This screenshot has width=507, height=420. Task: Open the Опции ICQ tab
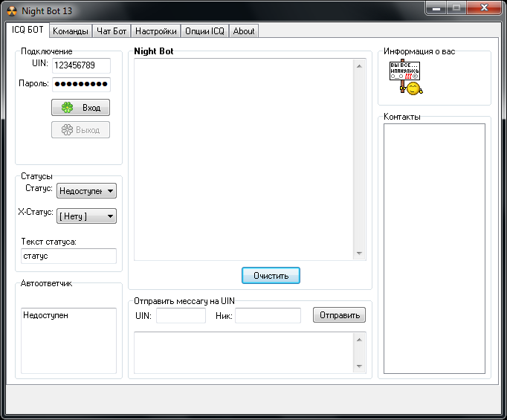pos(204,31)
